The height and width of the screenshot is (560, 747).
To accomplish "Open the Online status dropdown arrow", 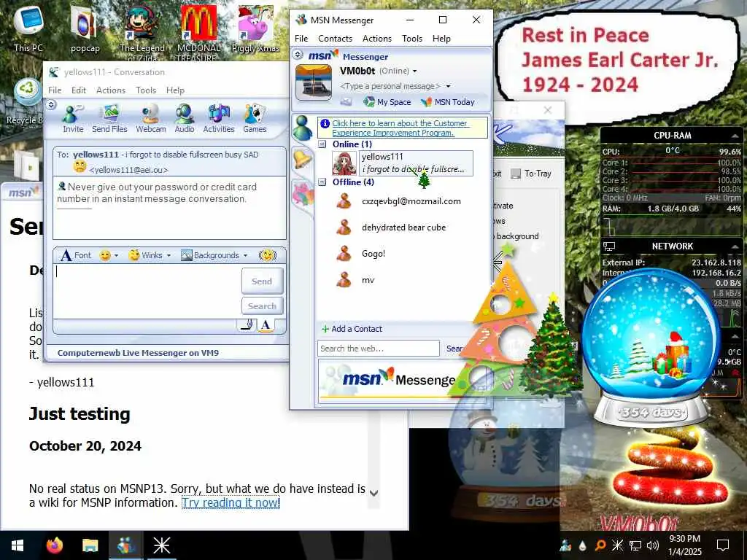I will tap(414, 71).
